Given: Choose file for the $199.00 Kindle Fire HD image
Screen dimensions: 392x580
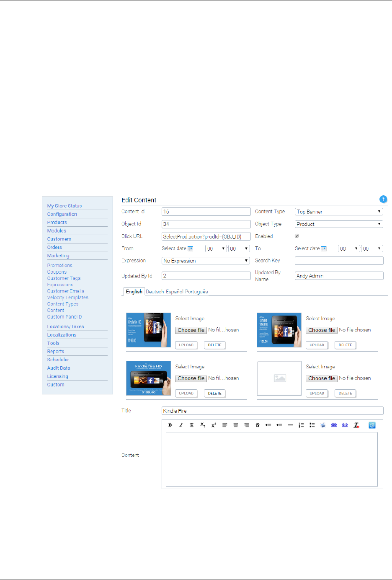Looking at the screenshot, I should coord(191,330).
